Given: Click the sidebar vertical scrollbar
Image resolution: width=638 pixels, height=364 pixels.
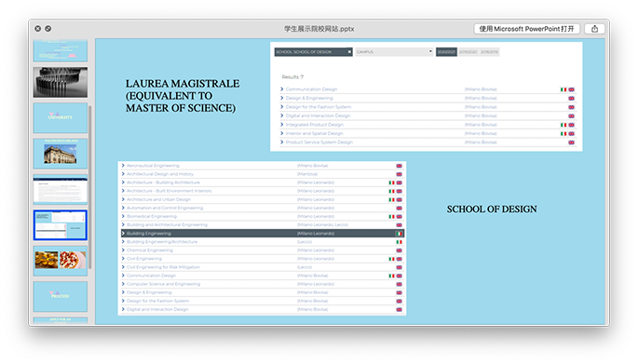Looking at the screenshot, I should tap(90, 187).
